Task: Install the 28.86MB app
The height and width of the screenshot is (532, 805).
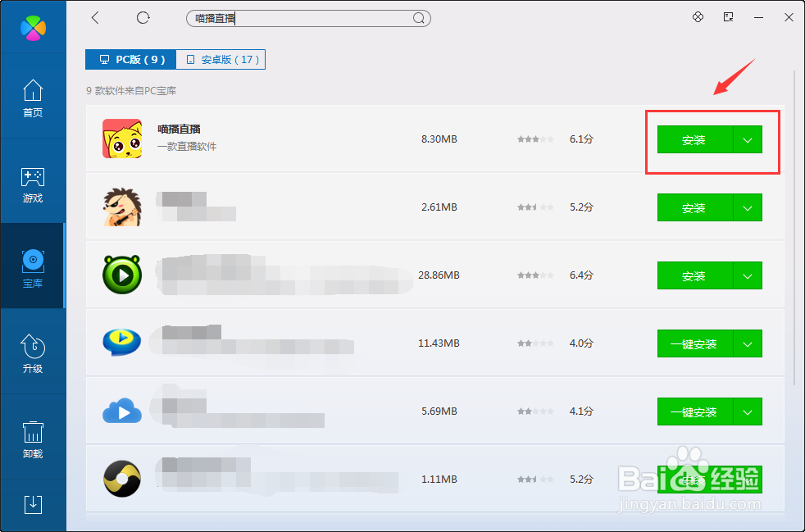Action: coord(695,275)
